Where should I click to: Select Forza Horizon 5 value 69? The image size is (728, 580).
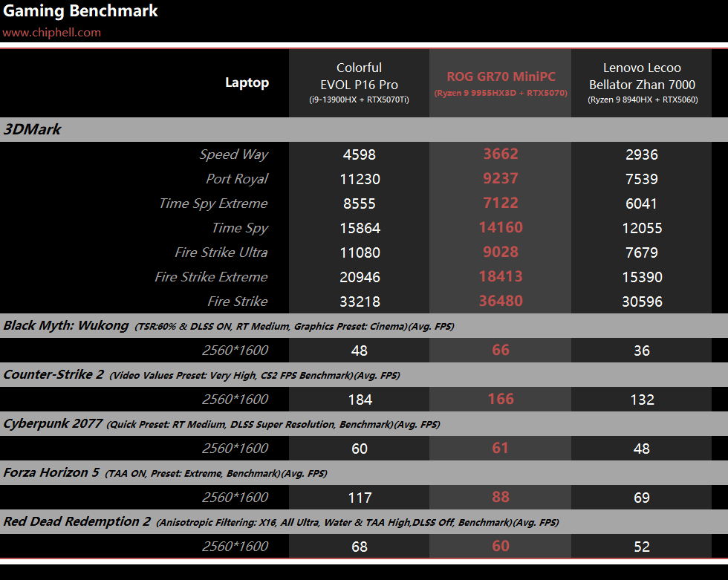click(x=642, y=498)
